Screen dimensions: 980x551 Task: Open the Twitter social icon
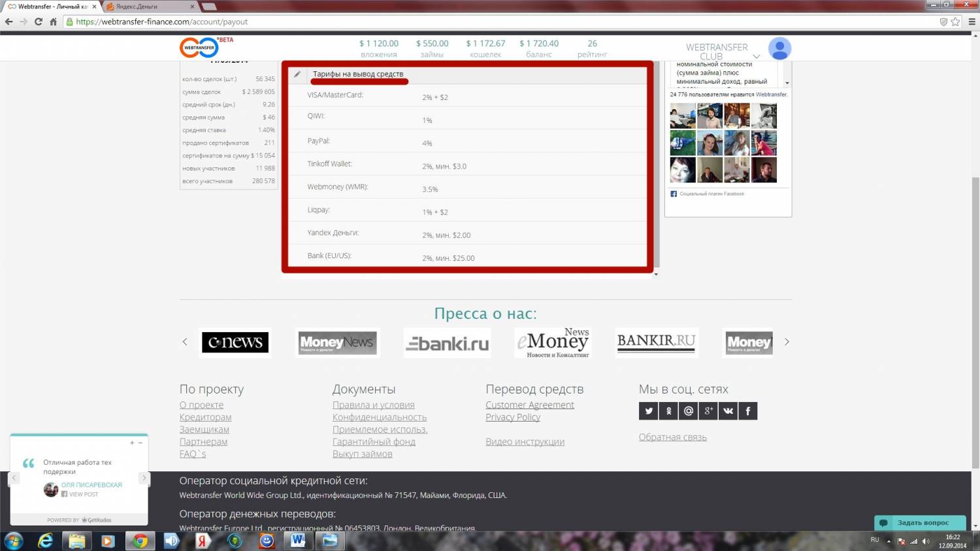click(649, 410)
